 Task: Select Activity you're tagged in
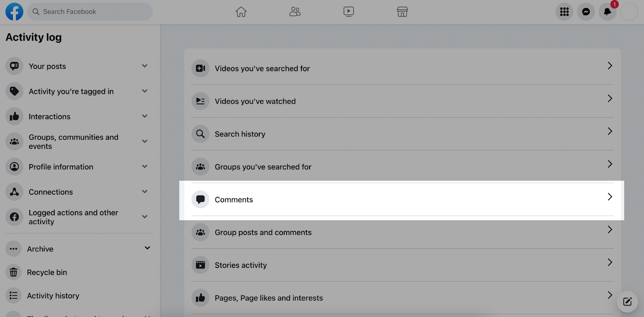pos(71,91)
